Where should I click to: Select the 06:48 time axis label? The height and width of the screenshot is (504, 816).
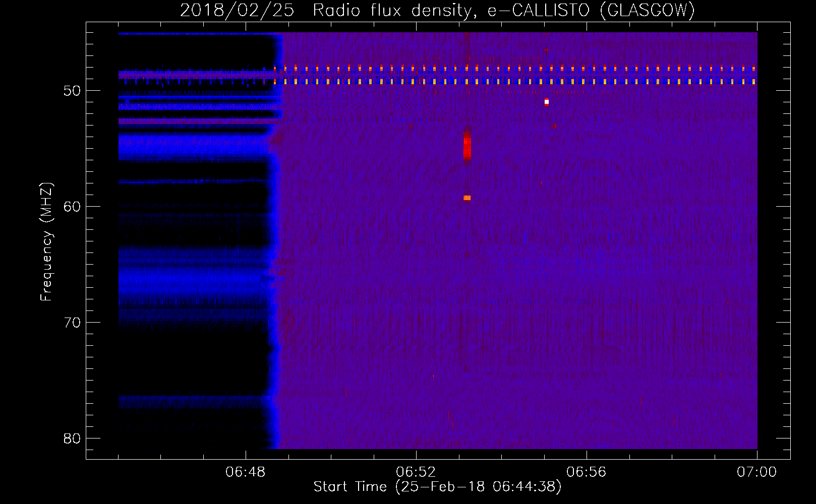pos(245,472)
